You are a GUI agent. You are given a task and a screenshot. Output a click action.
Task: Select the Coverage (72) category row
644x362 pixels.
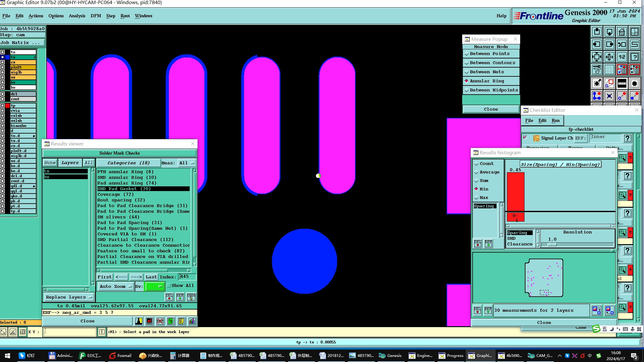(115, 194)
